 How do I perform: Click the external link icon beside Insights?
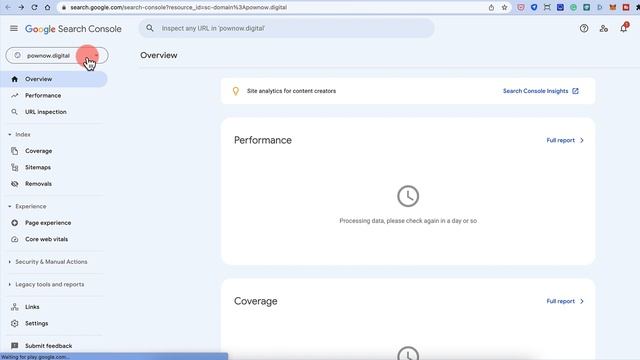click(575, 91)
